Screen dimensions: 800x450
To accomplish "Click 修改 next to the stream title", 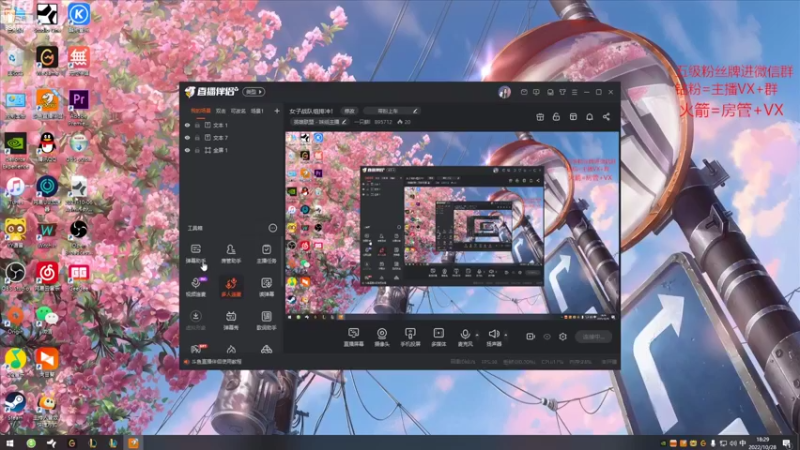I will point(349,111).
